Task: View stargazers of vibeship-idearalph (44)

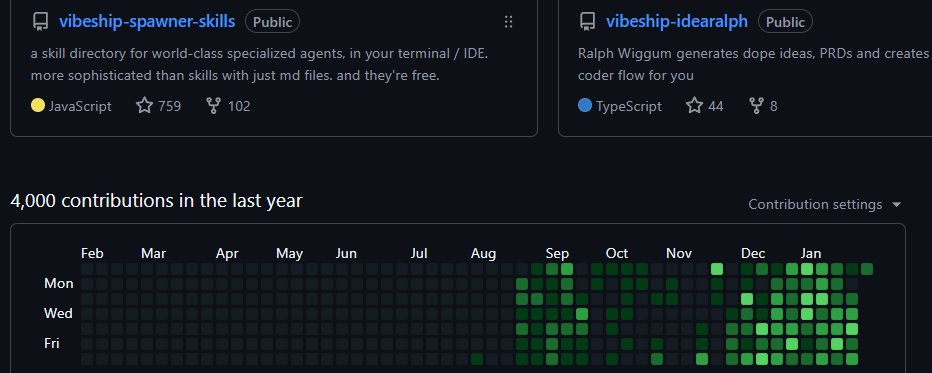Action: [704, 106]
